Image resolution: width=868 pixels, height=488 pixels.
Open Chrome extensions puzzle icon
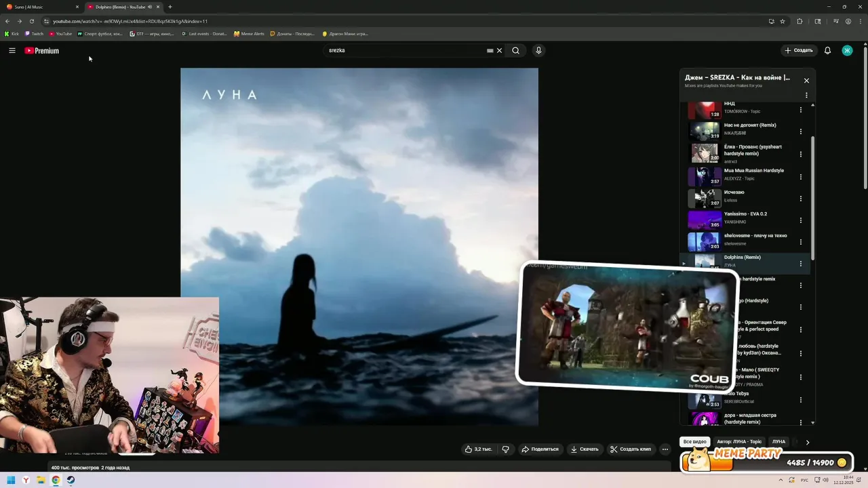(x=800, y=21)
